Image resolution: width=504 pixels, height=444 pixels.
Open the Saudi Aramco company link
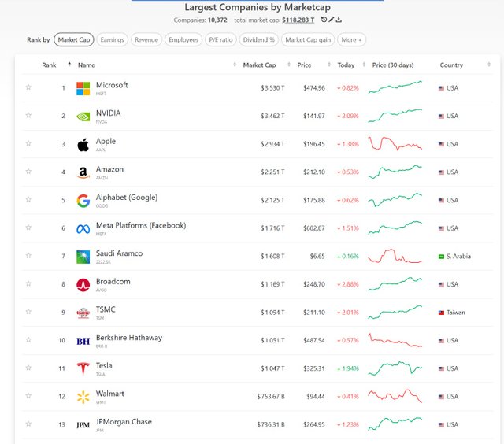(x=119, y=253)
